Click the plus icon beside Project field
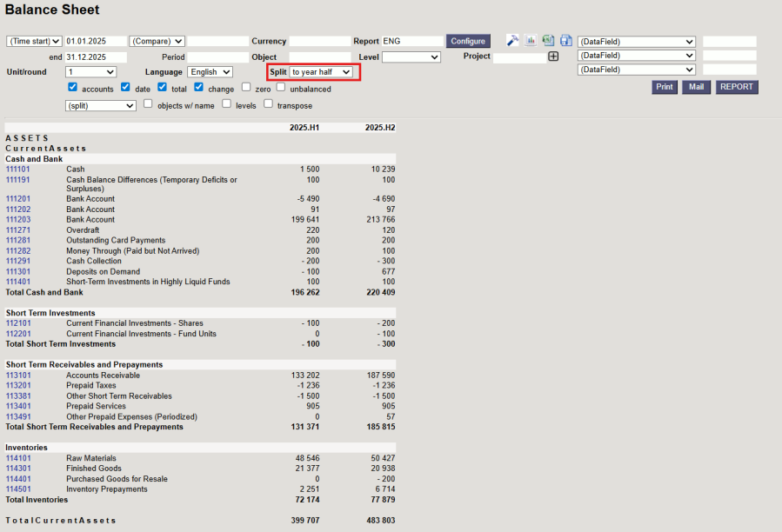Viewport: 782px width, 532px height. click(552, 57)
